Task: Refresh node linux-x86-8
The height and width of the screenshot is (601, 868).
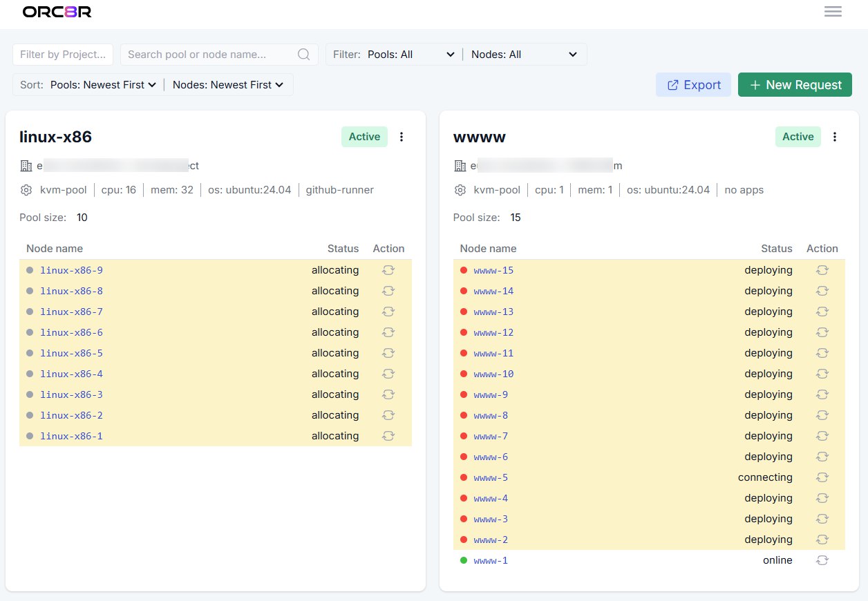Action: [388, 291]
